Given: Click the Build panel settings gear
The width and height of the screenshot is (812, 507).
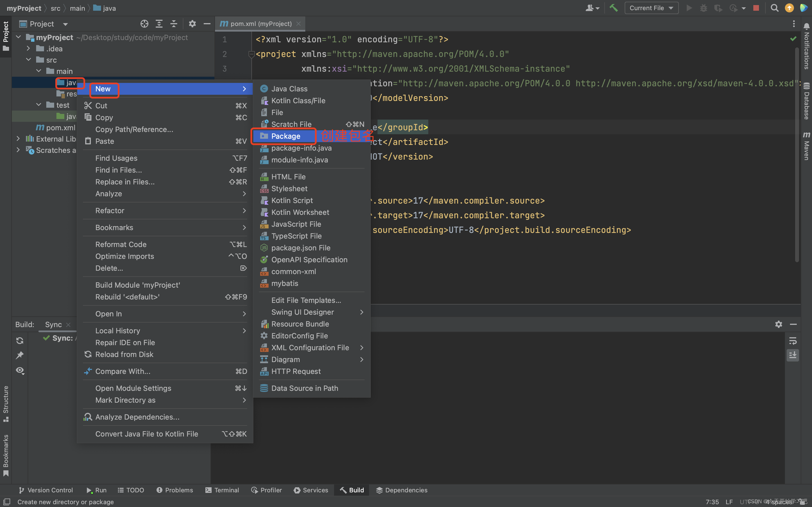Looking at the screenshot, I should [x=778, y=324].
